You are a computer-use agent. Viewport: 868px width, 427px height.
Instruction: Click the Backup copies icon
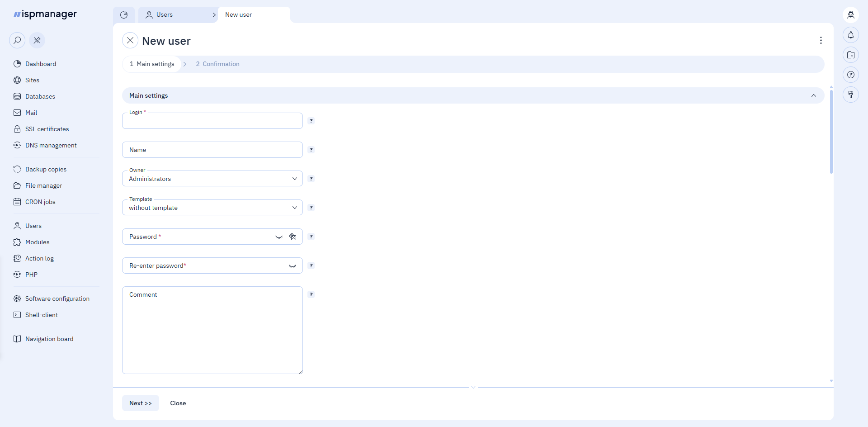point(17,169)
